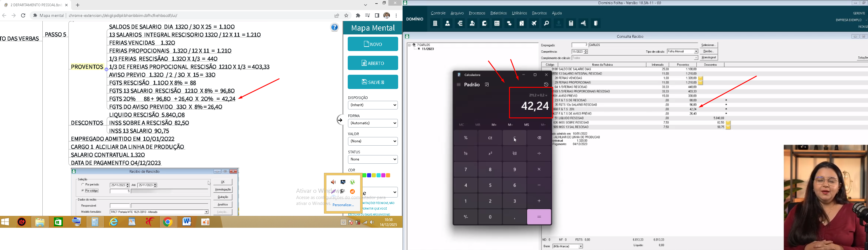Open the STATUS dropdown

click(x=373, y=159)
